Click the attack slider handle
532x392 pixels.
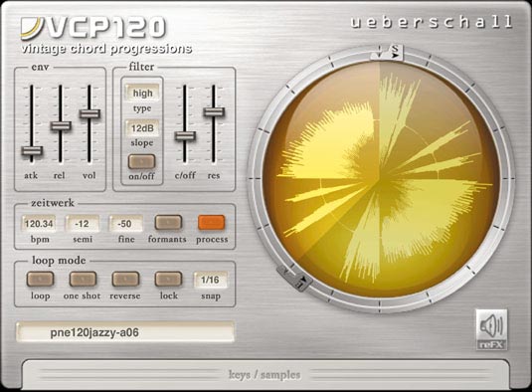point(32,150)
